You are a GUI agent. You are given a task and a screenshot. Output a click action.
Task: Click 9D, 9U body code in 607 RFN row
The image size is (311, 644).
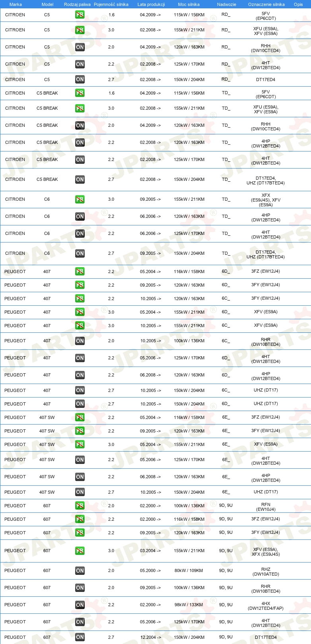click(226, 505)
